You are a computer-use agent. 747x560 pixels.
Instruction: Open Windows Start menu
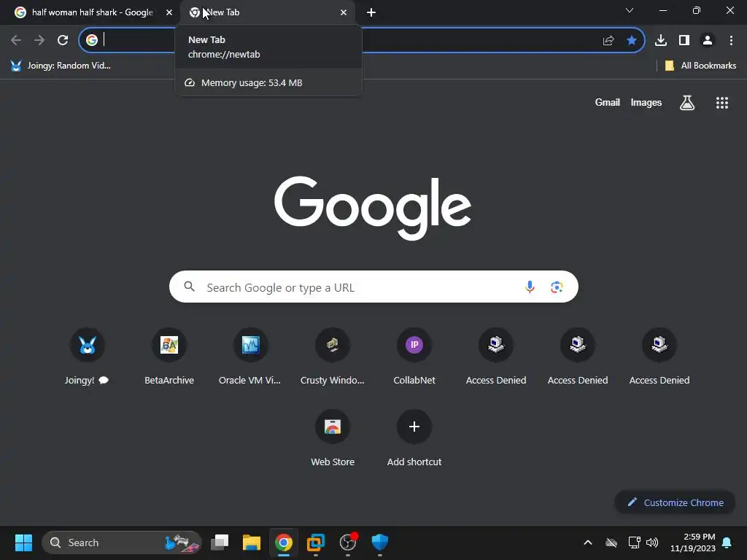point(23,542)
